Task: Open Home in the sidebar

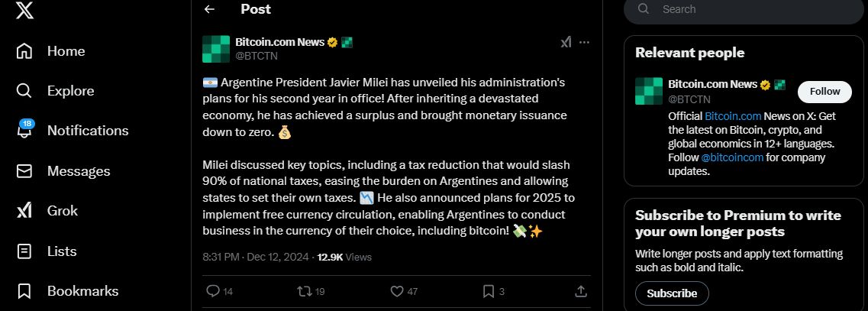Action: 50,51
